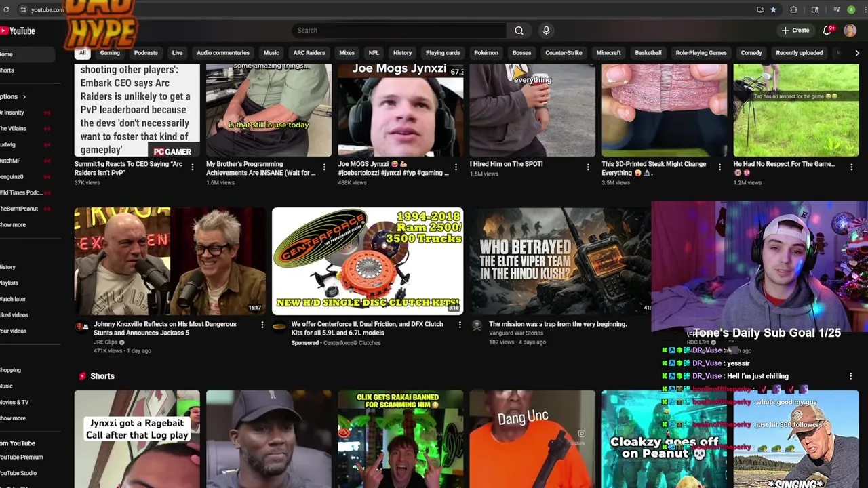868x488 pixels.
Task: Show more in the Explore sidebar section
Action: pyautogui.click(x=12, y=418)
